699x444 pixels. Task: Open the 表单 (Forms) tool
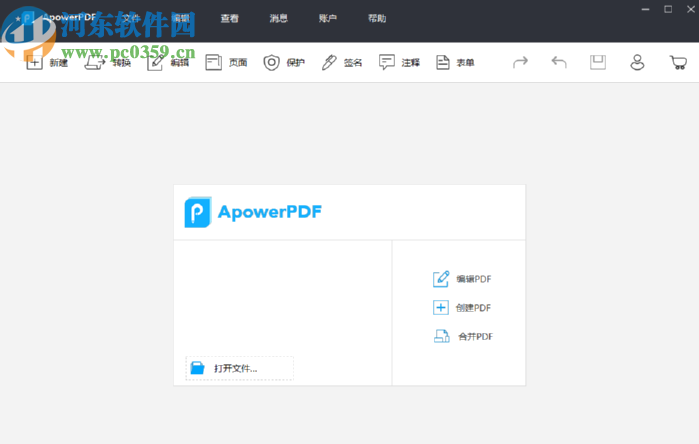click(442, 63)
